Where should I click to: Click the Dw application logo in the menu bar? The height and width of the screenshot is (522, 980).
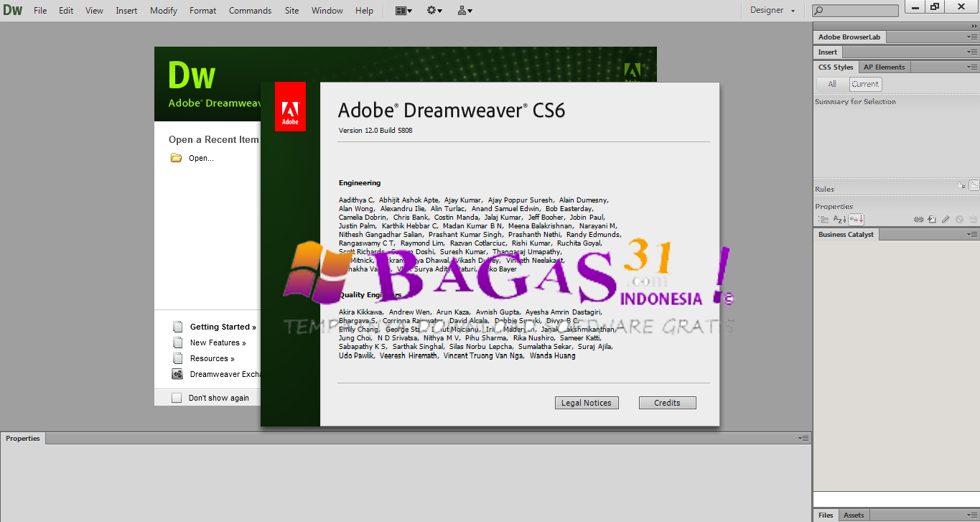[13, 10]
